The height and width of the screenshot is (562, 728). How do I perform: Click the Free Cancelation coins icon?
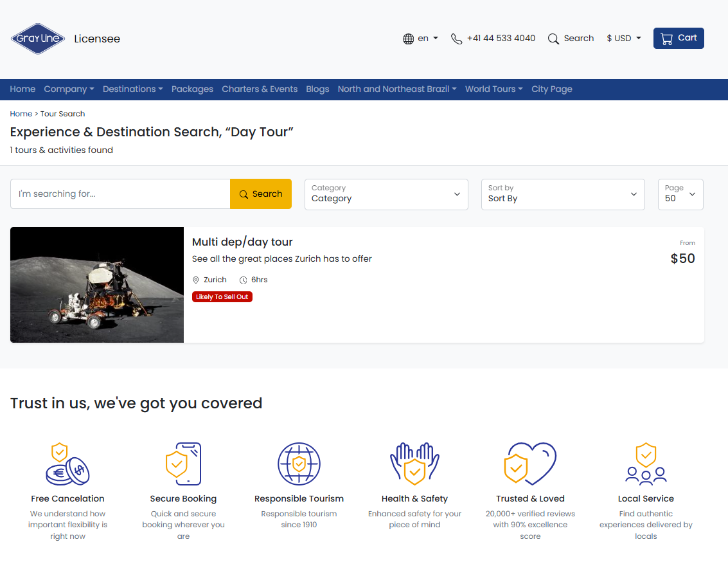click(67, 464)
